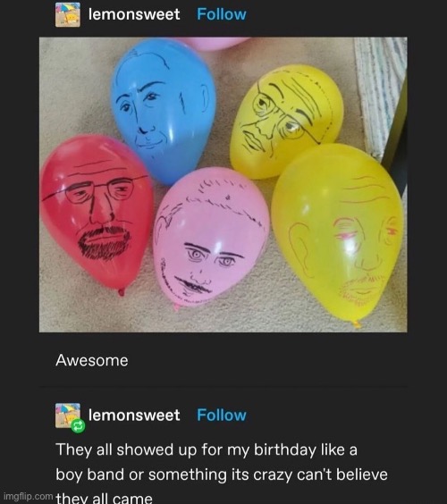Open the top lemonsweet beach umbrella avatar

click(68, 15)
